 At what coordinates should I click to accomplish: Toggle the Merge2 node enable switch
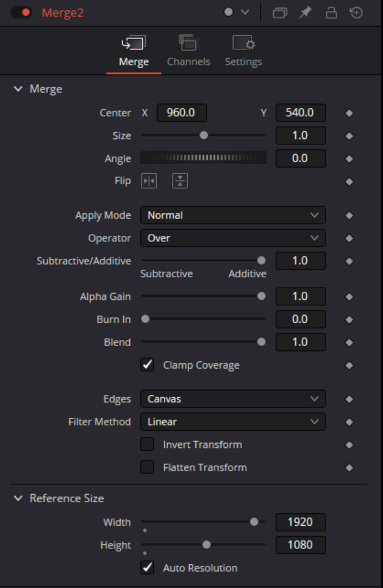21,13
